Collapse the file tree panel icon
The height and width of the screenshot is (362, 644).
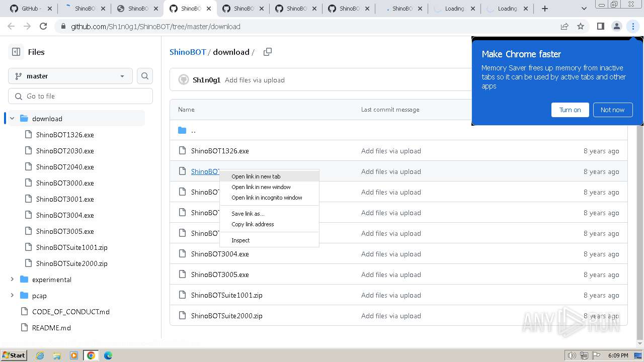(16, 52)
